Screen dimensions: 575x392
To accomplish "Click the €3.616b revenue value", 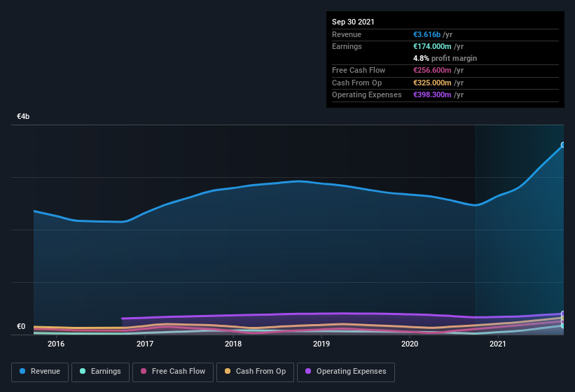I will [427, 34].
